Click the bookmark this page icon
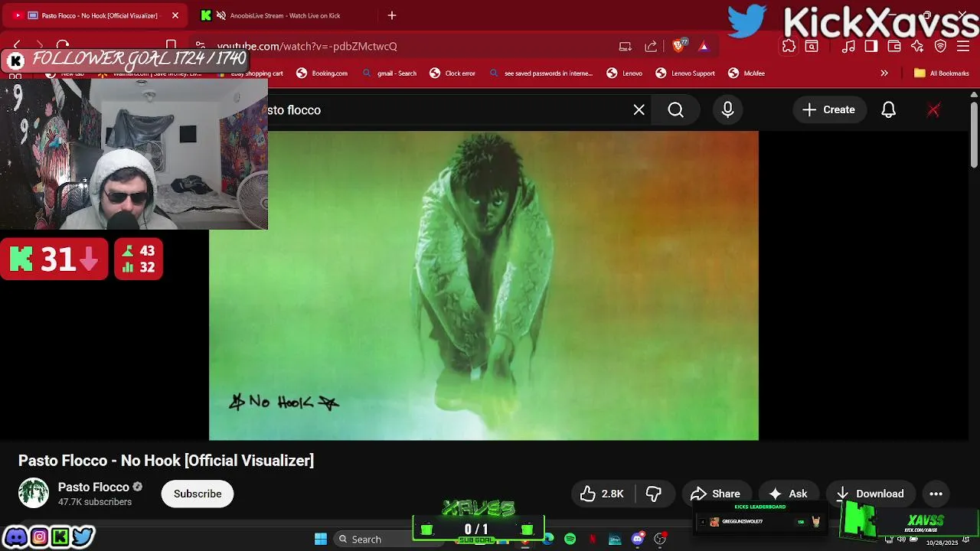This screenshot has height=551, width=980. (171, 46)
